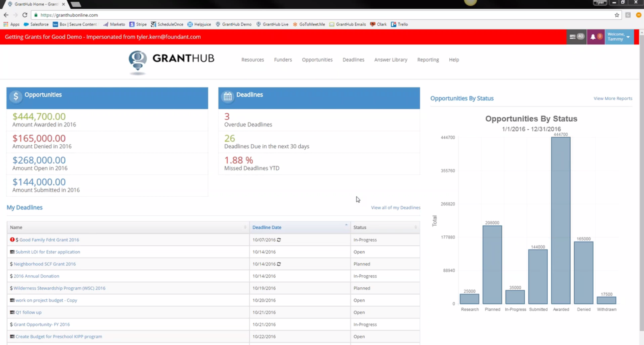Click View More Reports link
The height and width of the screenshot is (345, 644).
pos(613,98)
